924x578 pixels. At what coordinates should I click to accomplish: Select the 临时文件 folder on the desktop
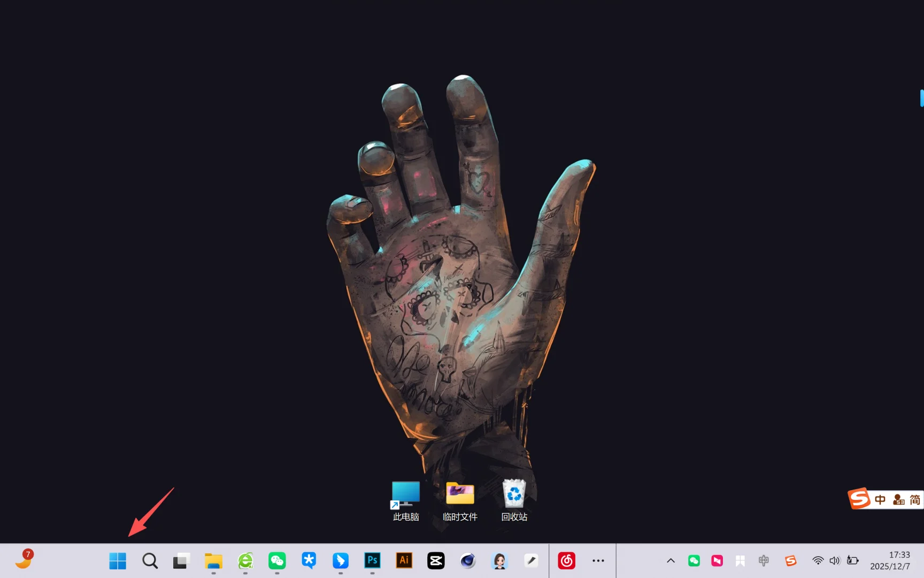(x=460, y=501)
